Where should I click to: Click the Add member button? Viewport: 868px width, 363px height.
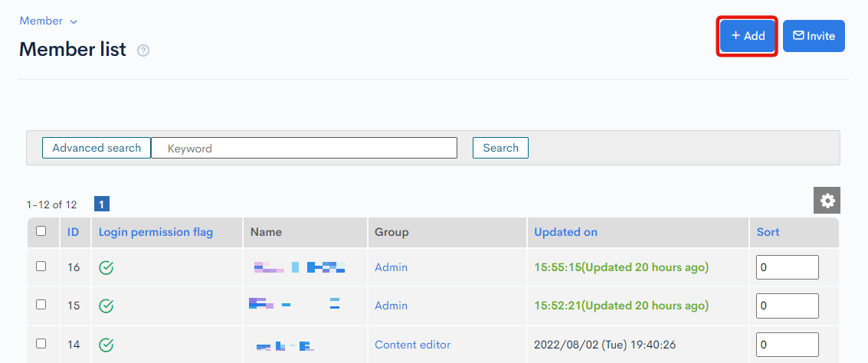[x=748, y=36]
